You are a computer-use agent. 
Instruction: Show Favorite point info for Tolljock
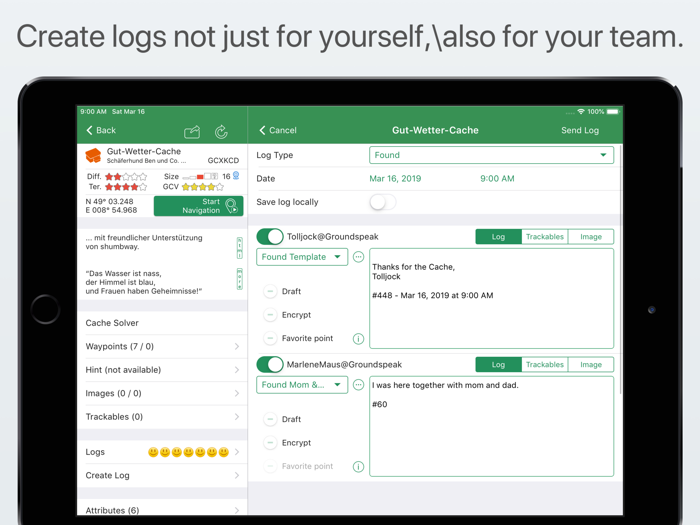pos(358,339)
